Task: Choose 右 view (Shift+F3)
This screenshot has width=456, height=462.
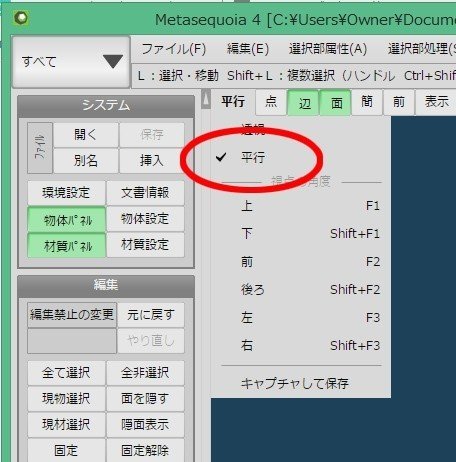Action: [x=301, y=346]
